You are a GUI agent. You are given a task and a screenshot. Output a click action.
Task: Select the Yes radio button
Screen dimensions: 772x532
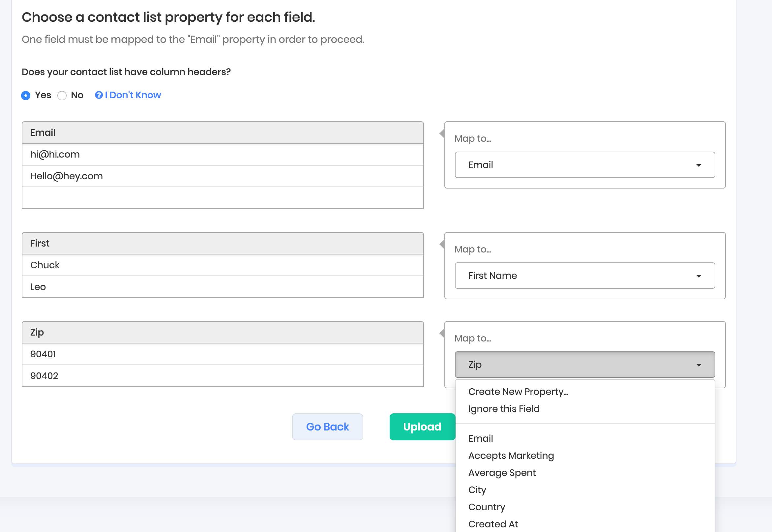(26, 96)
